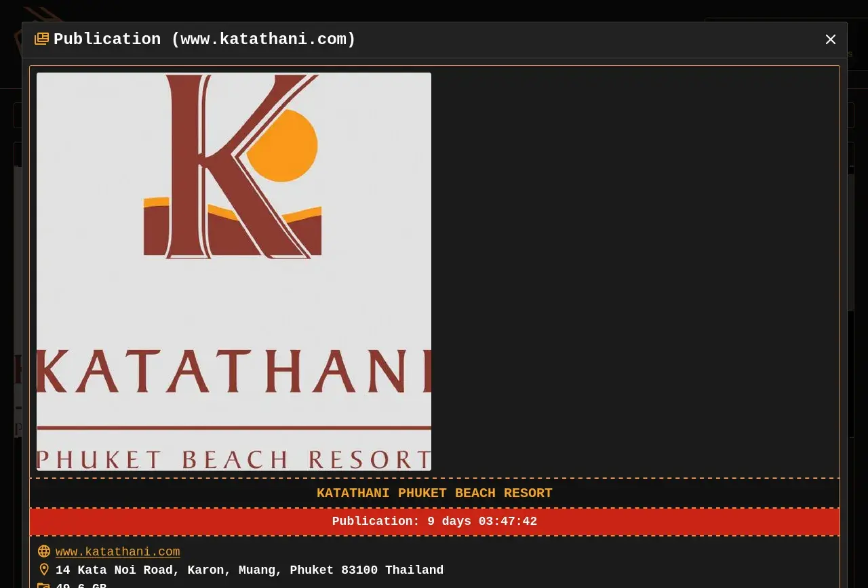
Task: Click the Publication countdown timer banner
Action: tap(435, 522)
